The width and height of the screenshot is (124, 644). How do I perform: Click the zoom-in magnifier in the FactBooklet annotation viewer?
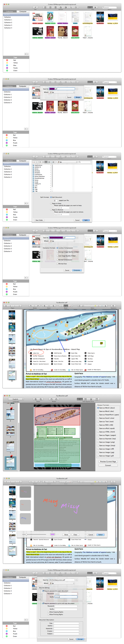click(x=44, y=306)
